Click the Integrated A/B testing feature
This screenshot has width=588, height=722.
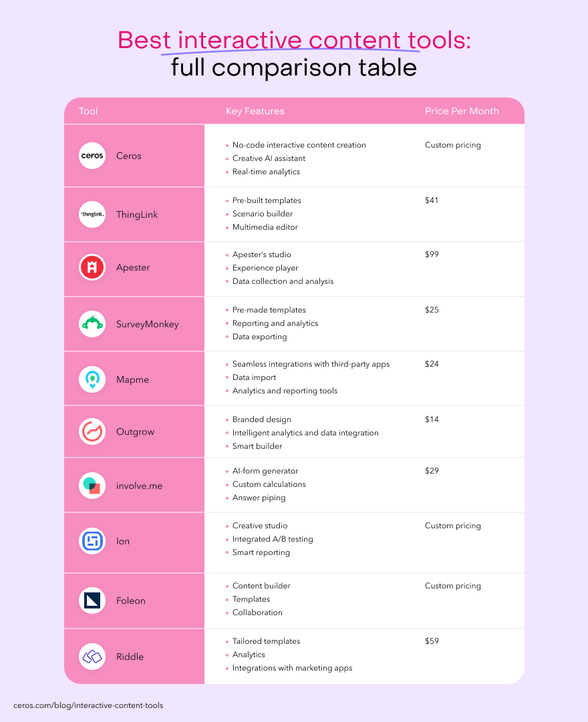click(x=273, y=539)
